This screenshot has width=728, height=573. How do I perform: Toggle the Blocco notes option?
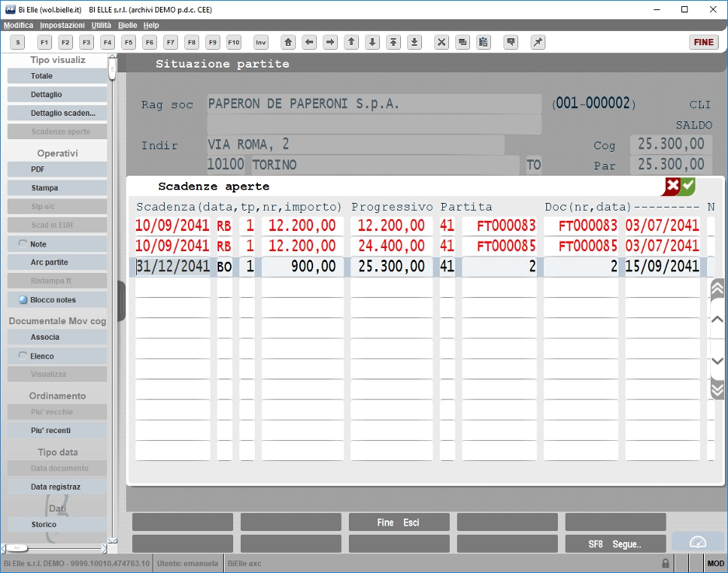click(x=23, y=300)
